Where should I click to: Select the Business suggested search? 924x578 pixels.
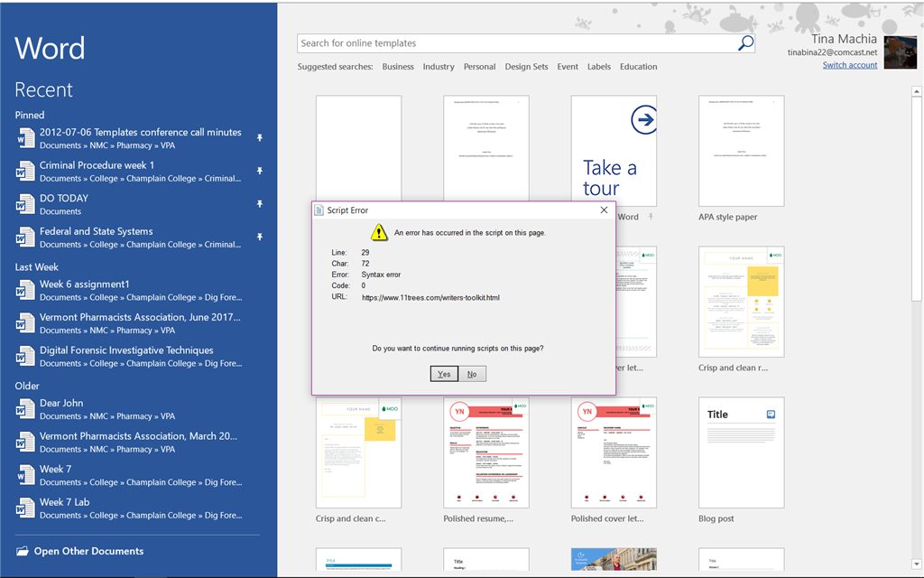[398, 67]
